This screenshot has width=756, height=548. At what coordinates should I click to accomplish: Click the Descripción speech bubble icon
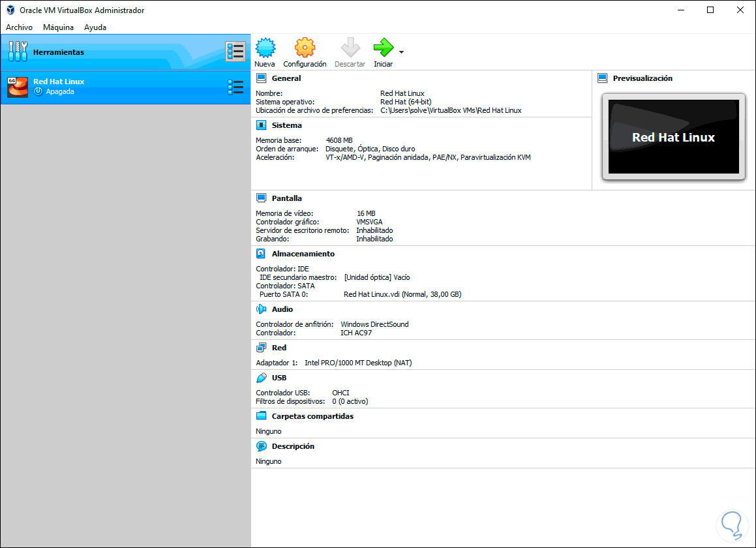(x=262, y=446)
